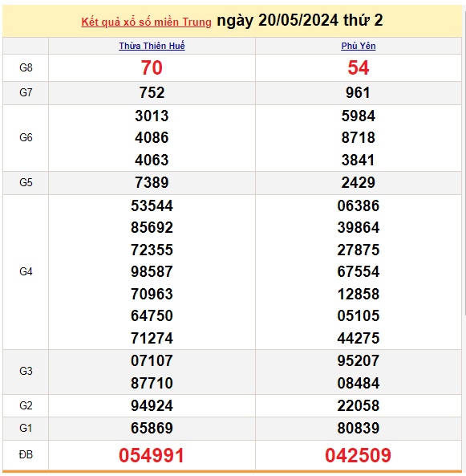The image size is (466, 476).
Task: Click the G3 number 87710
Action: point(152,383)
